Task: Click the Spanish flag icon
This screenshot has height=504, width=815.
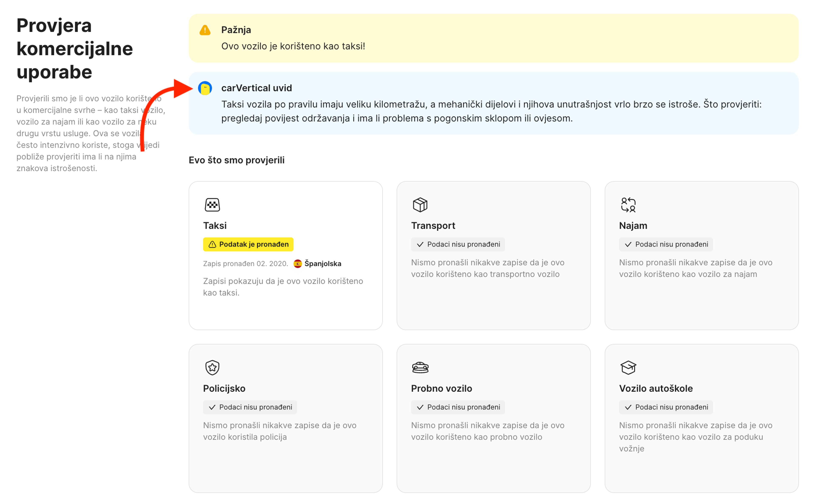Action: coord(298,264)
